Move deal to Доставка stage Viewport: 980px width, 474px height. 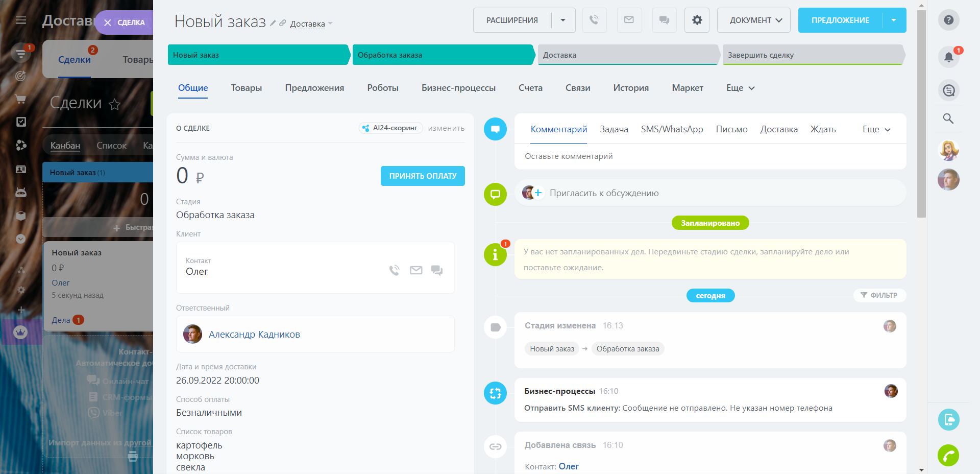point(627,55)
